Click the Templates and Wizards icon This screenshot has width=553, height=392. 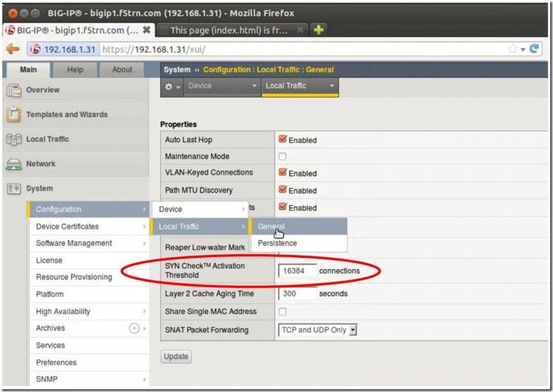14,115
